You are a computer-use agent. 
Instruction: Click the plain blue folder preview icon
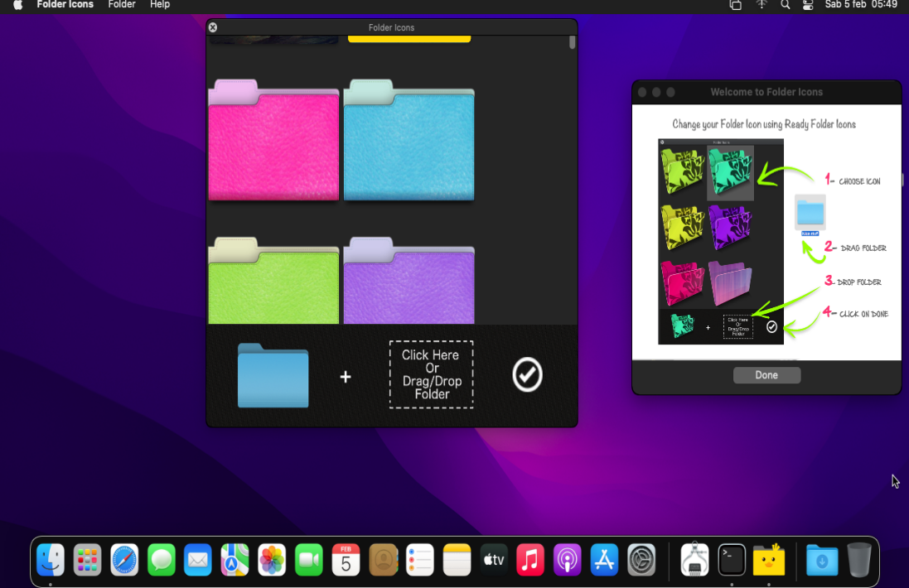point(273,375)
